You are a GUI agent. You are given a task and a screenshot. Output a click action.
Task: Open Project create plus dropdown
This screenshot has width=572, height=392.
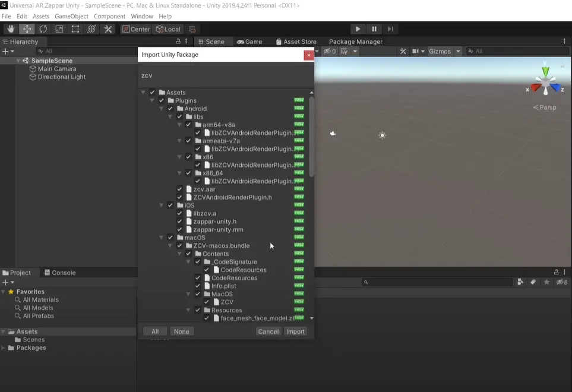point(8,282)
